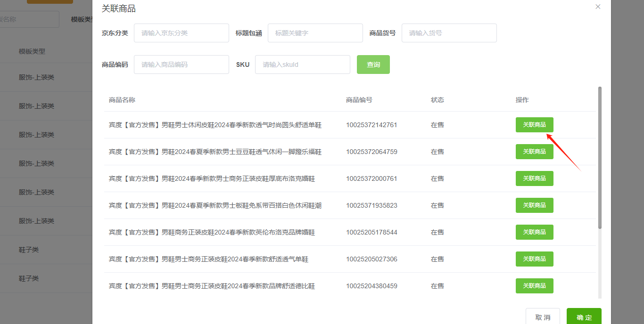The image size is (644, 324).
Task: Click 关联商品 for product 10025372064759
Action: [534, 152]
